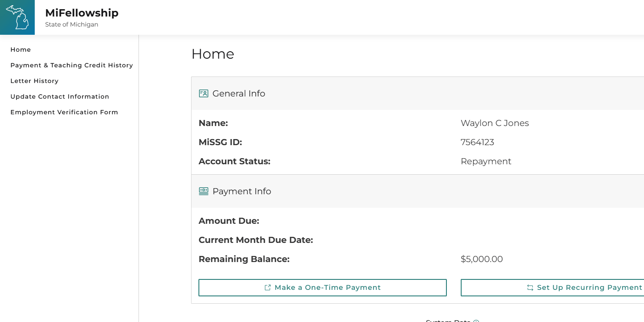This screenshot has height=322, width=644.
Task: Click the Michigan state logo icon
Action: [x=17, y=17]
